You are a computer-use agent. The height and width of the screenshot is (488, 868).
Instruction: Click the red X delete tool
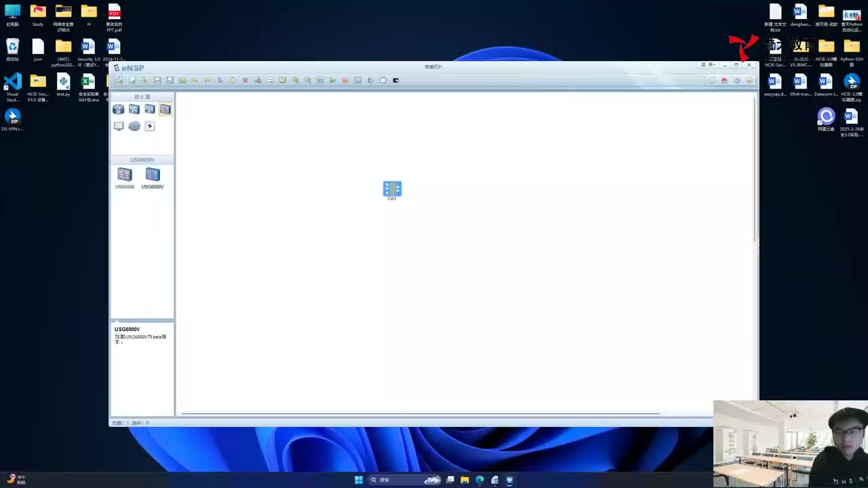click(x=245, y=80)
